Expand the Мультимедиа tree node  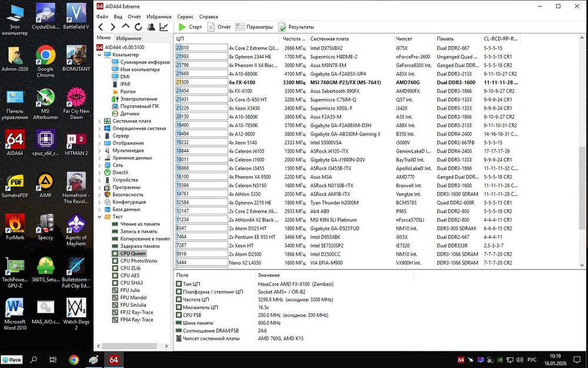point(99,150)
